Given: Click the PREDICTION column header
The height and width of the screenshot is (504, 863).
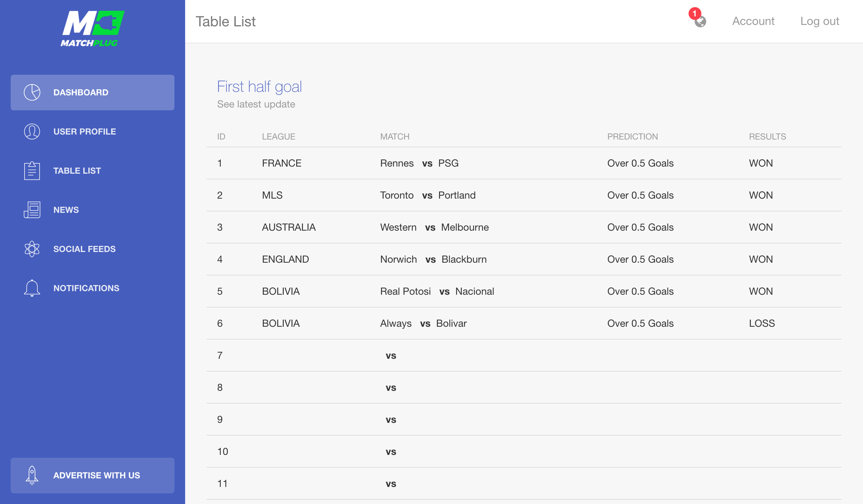Looking at the screenshot, I should coord(633,137).
